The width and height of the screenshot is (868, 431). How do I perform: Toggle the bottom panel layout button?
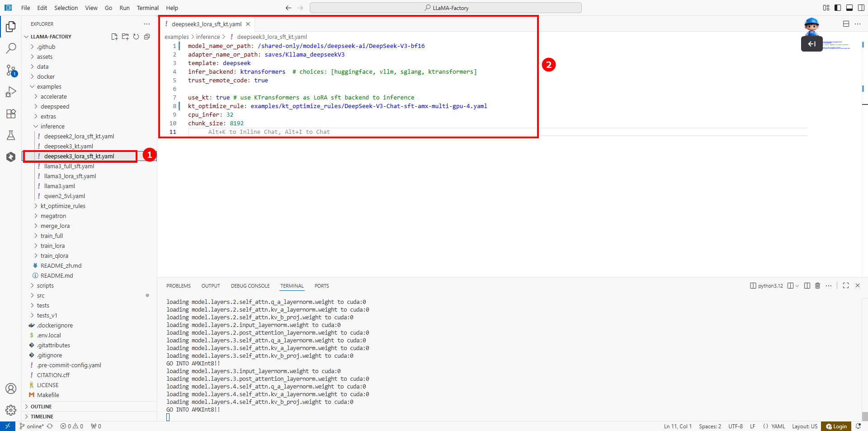(x=849, y=8)
